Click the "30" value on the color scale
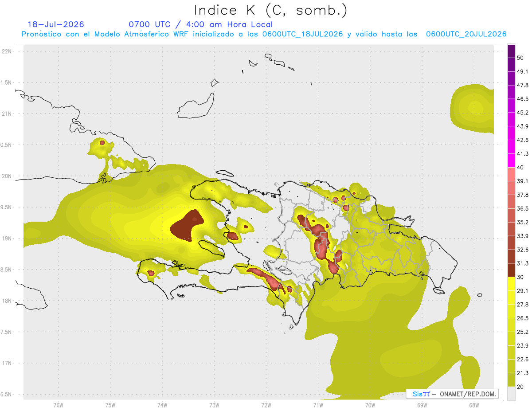 tap(520, 277)
